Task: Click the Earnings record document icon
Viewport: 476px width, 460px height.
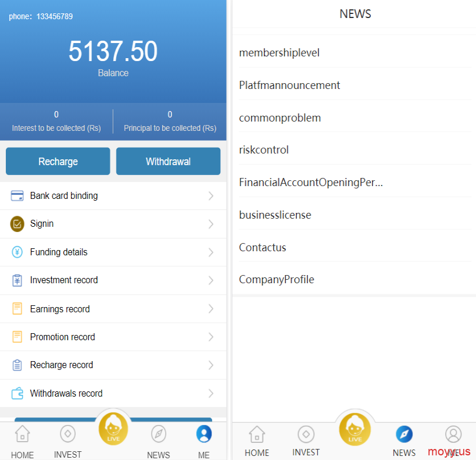Action: tap(17, 308)
